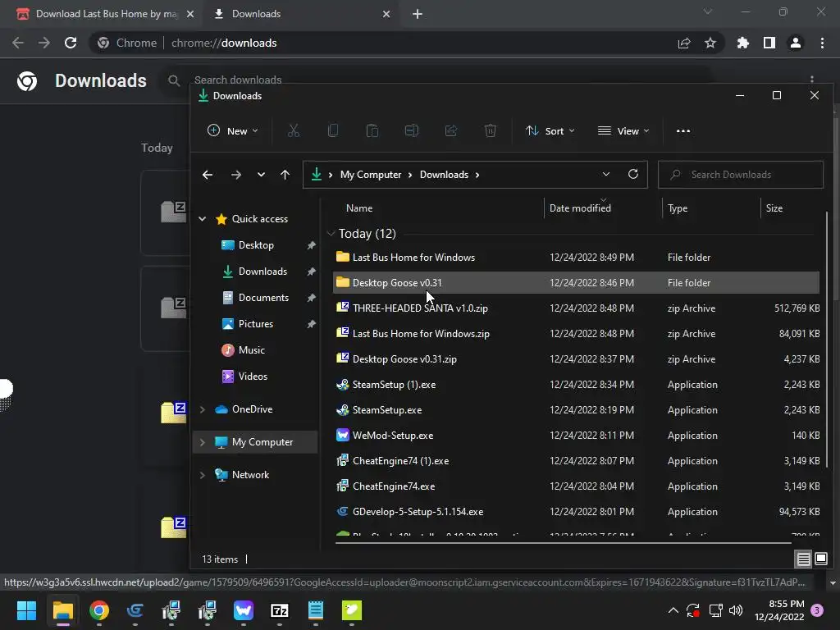Viewport: 840px width, 630px height.
Task: Open the Sort dropdown
Action: (550, 130)
